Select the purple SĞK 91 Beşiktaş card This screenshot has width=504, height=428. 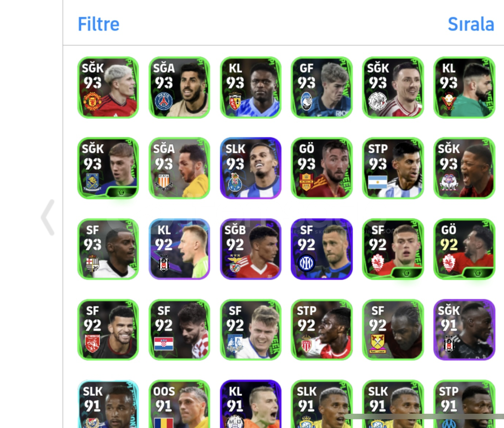pos(464,330)
